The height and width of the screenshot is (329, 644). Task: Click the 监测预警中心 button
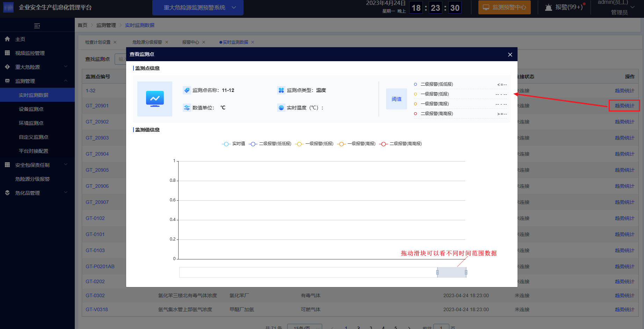(x=504, y=7)
